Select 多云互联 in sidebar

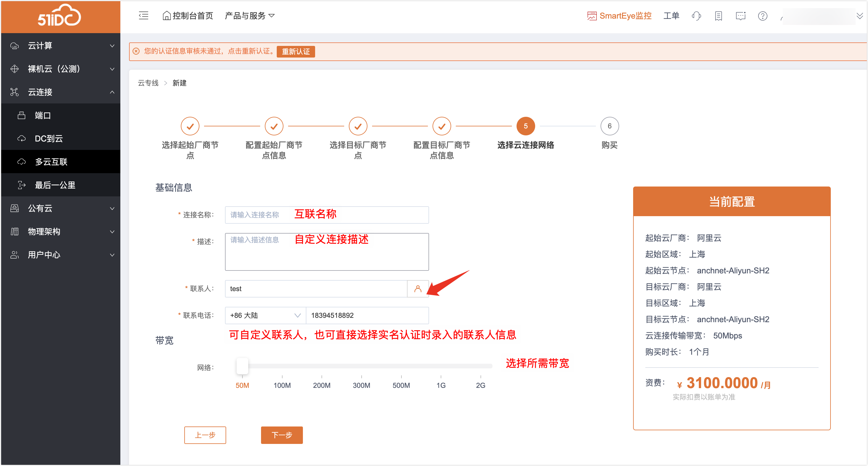[x=51, y=162]
